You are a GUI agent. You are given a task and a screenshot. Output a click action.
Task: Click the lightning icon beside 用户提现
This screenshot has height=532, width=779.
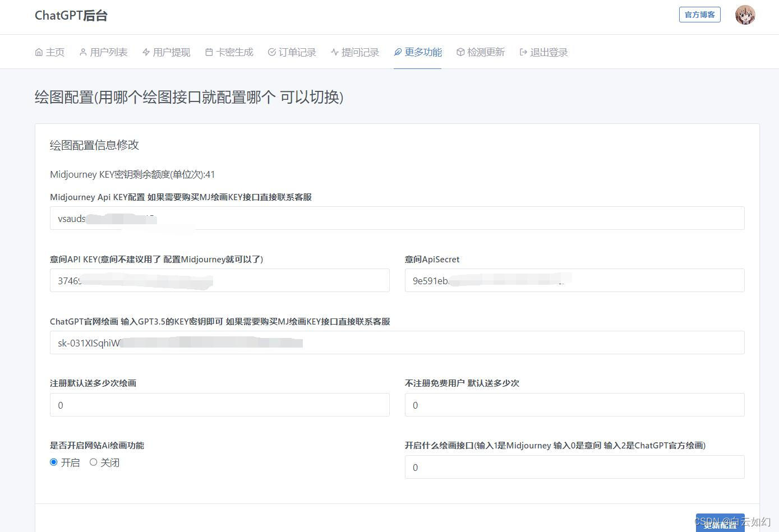146,52
